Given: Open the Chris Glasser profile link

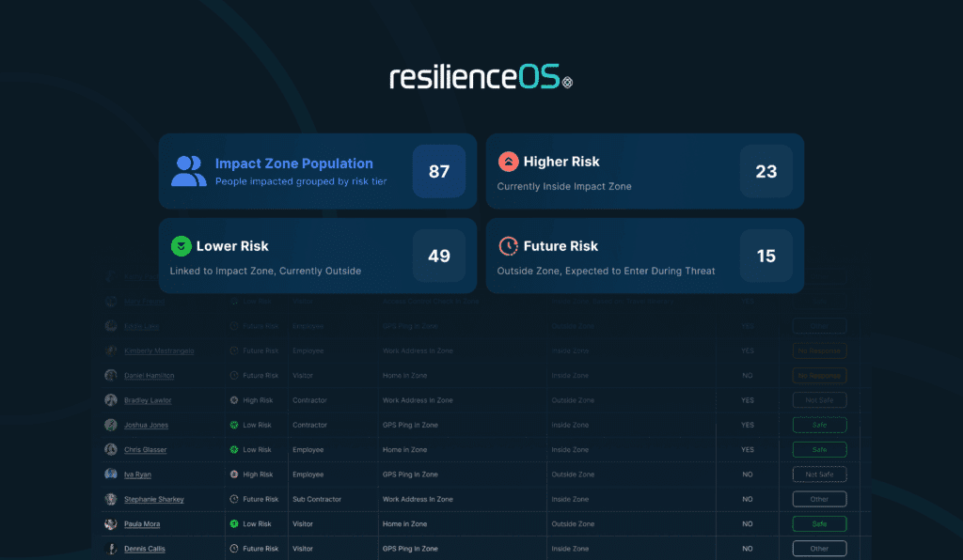Looking at the screenshot, I should pyautogui.click(x=145, y=449).
